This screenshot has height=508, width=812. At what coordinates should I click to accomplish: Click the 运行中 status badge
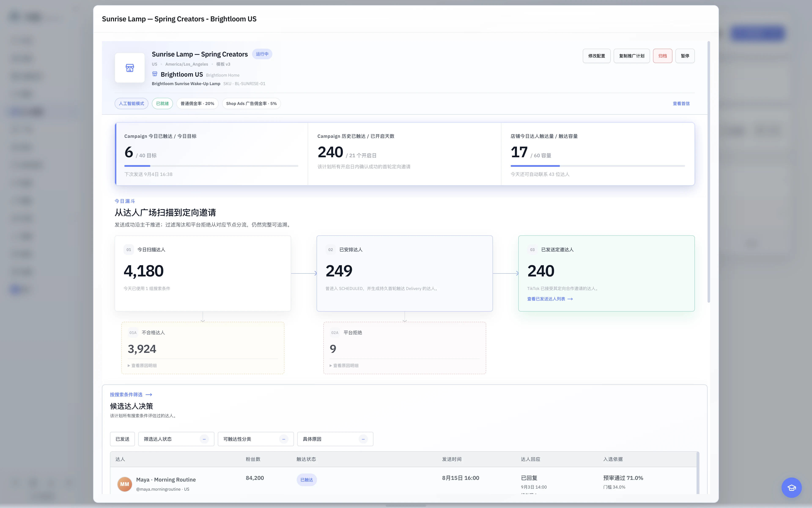click(x=262, y=54)
